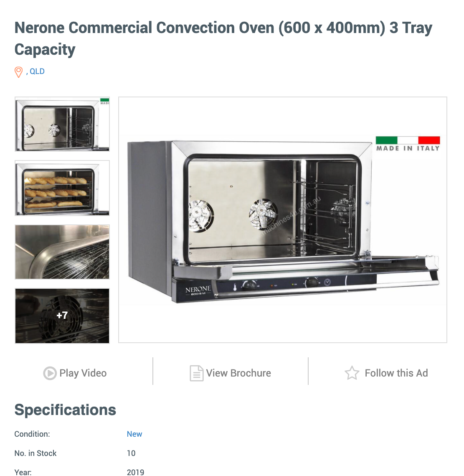Image resolution: width=464 pixels, height=476 pixels.
Task: Click the left fan inside the oven image
Action: (200, 215)
